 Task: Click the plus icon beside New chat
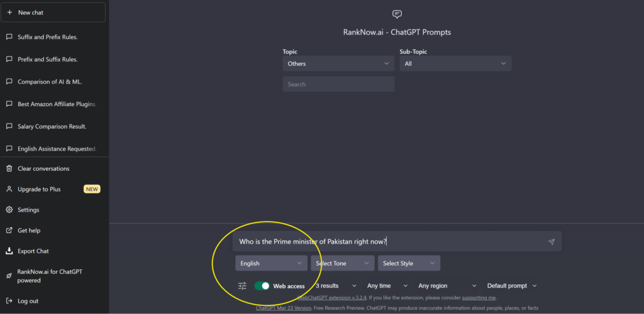[x=9, y=13]
